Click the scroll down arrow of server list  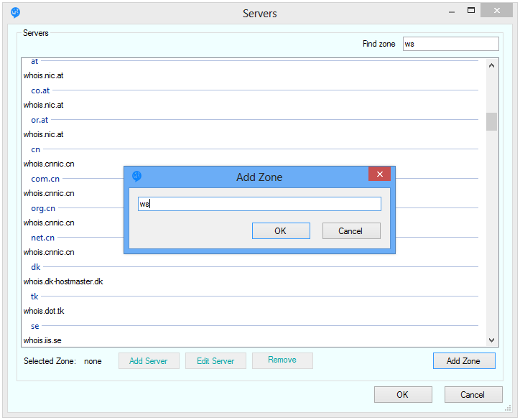tap(491, 340)
